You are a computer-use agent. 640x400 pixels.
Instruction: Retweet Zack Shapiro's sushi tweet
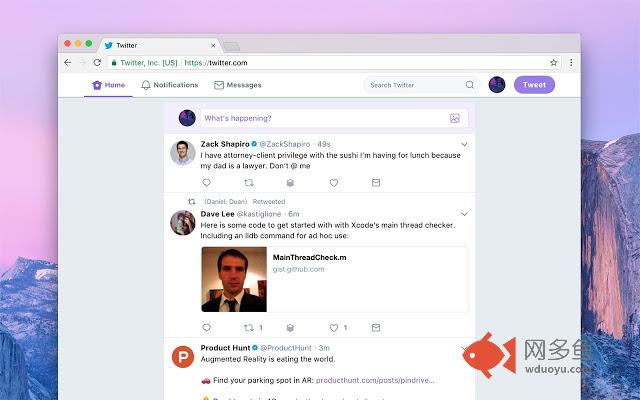pos(249,183)
